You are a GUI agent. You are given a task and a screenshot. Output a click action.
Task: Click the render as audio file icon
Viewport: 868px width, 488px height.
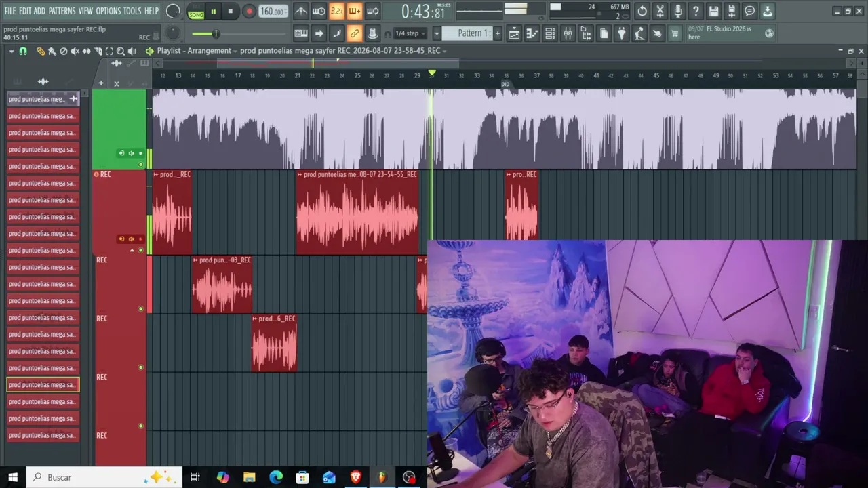click(x=731, y=11)
